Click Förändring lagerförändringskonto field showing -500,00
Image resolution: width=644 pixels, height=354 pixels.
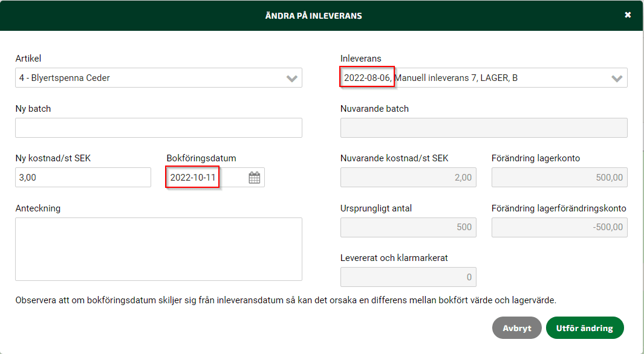click(559, 227)
